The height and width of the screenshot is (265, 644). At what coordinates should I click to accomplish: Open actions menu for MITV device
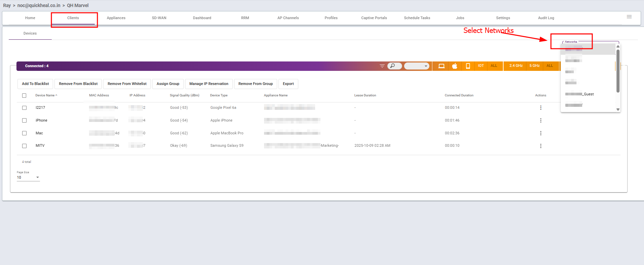tap(541, 146)
